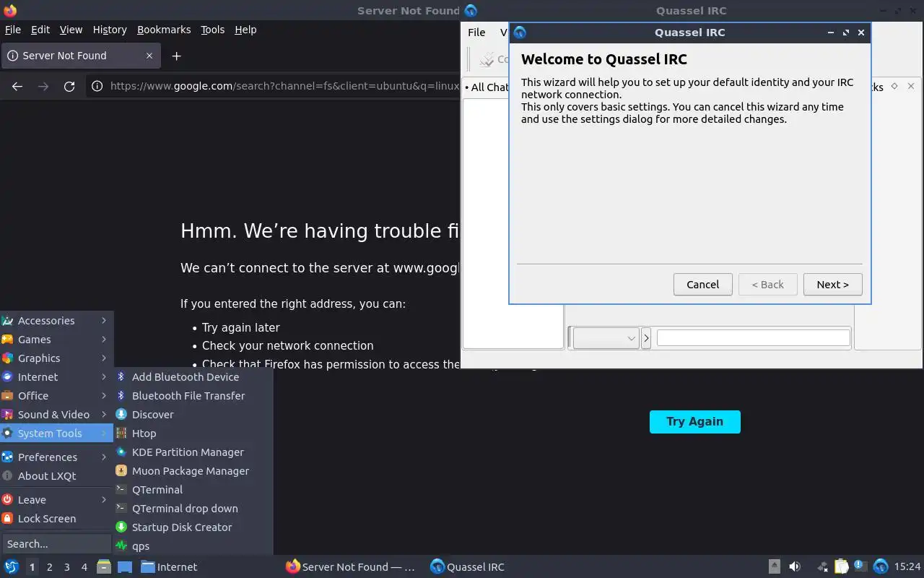Launch Bluetooth File Transfer
The height and width of the screenshot is (578, 924).
coord(193,396)
